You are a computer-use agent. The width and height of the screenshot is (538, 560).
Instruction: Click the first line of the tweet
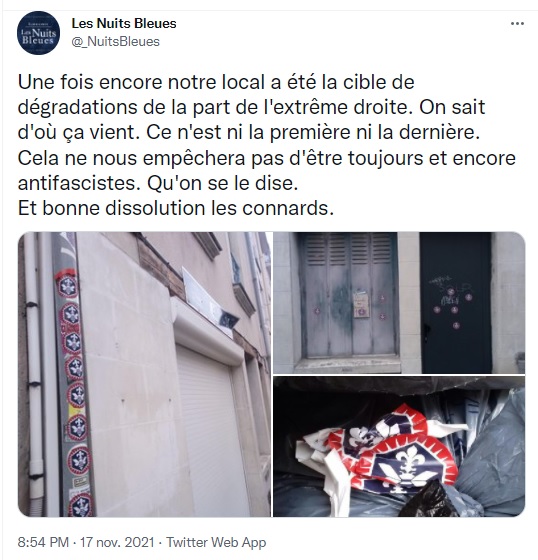(216, 82)
